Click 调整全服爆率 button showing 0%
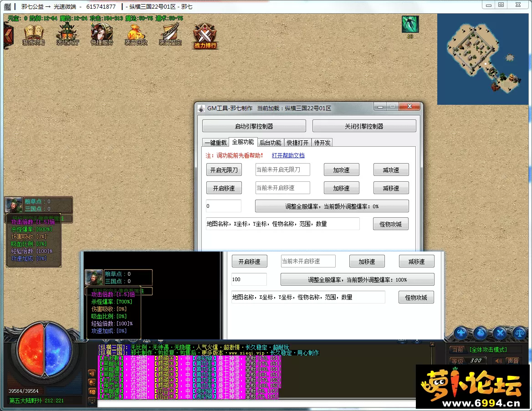The width and height of the screenshot is (532, 411). click(x=332, y=206)
